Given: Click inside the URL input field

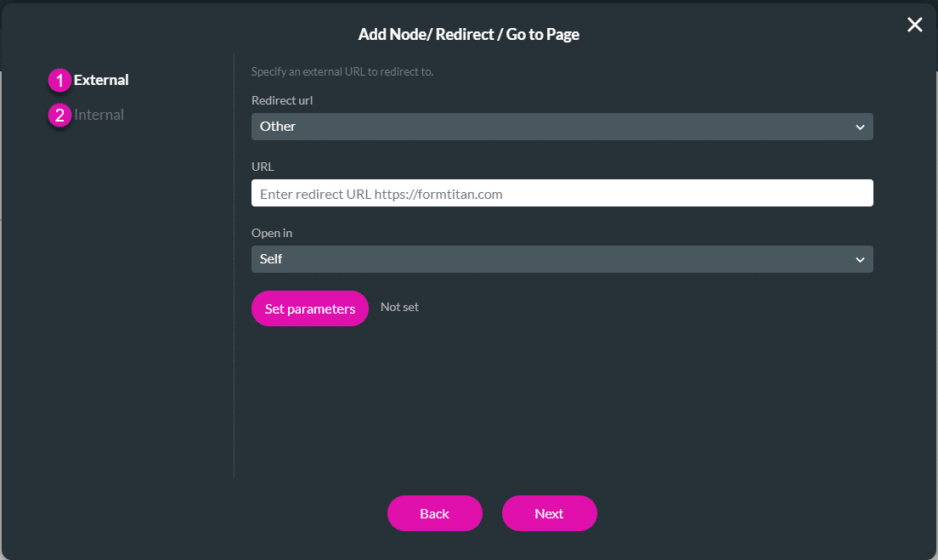Looking at the screenshot, I should point(561,193).
